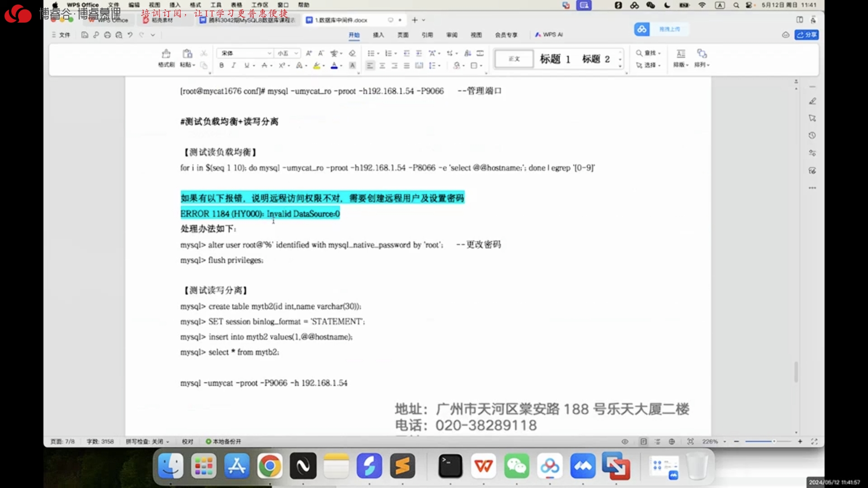The width and height of the screenshot is (868, 488).
Task: Select Align Left paragraph button
Action: [x=370, y=66]
